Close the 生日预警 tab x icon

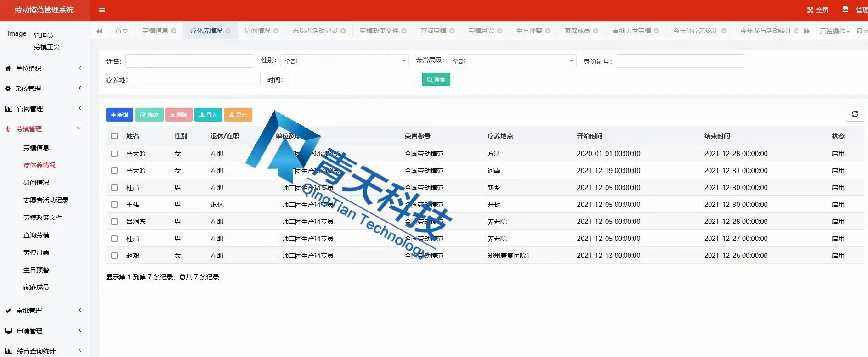coord(548,31)
